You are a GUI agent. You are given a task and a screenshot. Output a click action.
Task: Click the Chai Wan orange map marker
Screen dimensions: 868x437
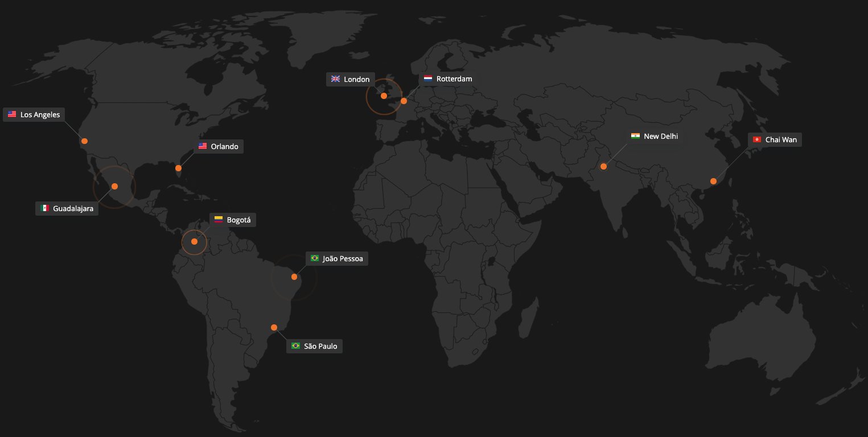713,181
